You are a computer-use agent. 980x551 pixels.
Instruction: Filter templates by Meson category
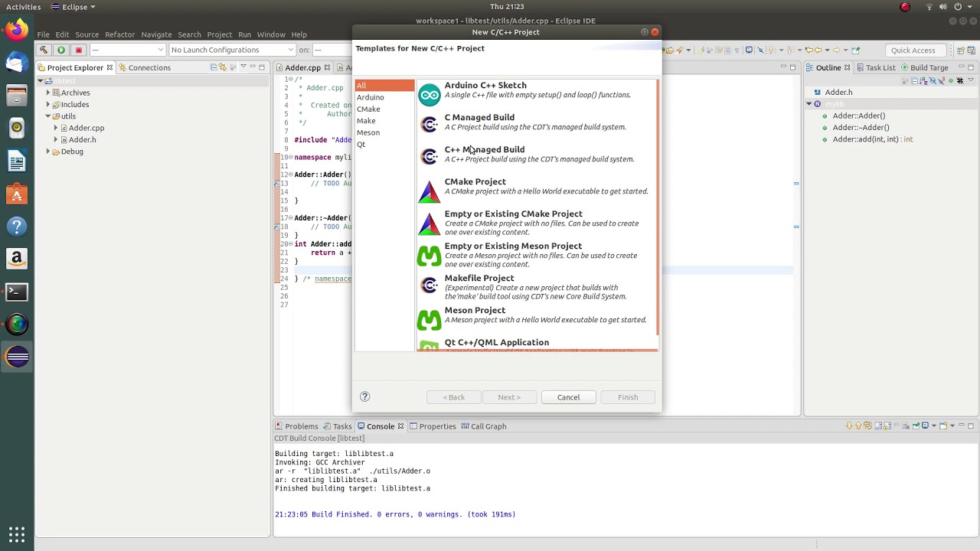pos(384,132)
